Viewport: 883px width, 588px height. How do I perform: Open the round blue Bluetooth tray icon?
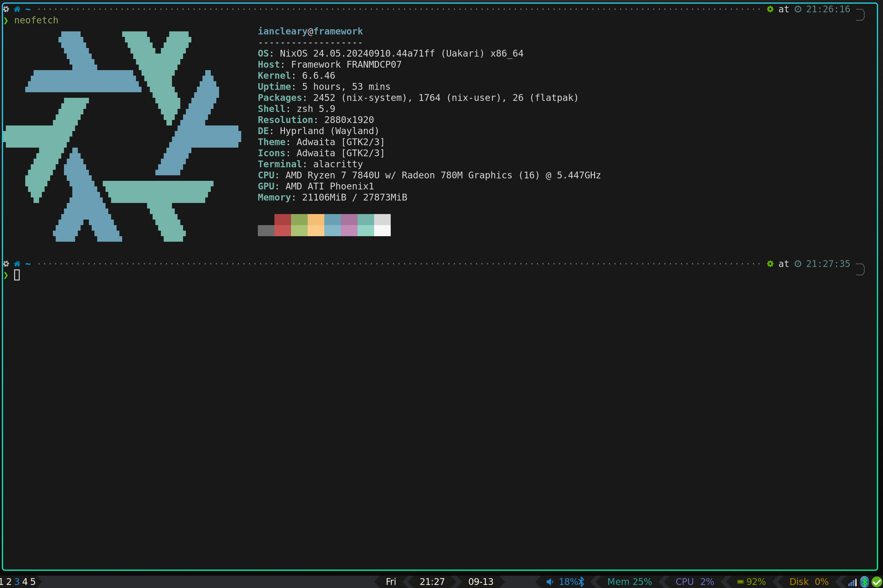point(864,582)
